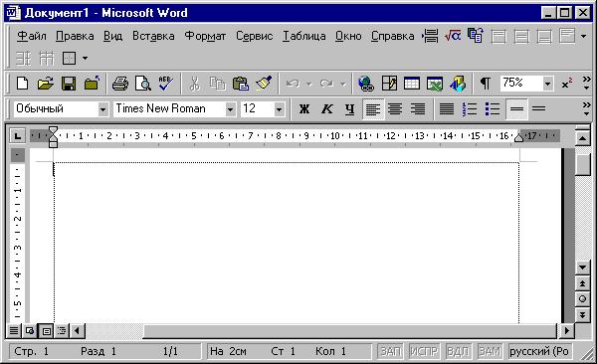Open the Таблица menu
Image resolution: width=597 pixels, height=364 pixels.
click(303, 36)
